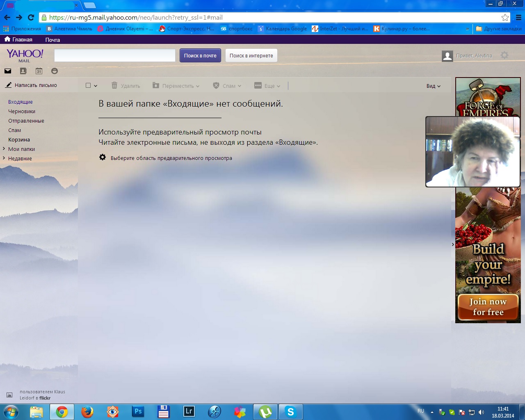Click the bookmark star in address bar
Image resolution: width=525 pixels, height=420 pixels.
coord(505,18)
